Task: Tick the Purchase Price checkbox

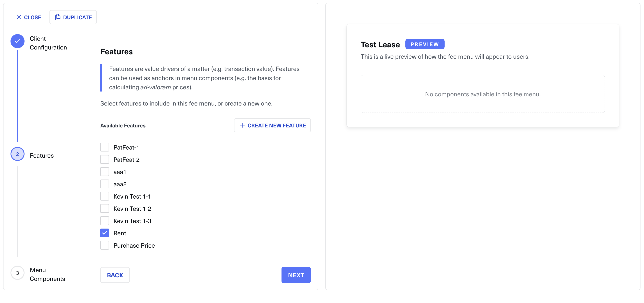Action: [x=104, y=245]
